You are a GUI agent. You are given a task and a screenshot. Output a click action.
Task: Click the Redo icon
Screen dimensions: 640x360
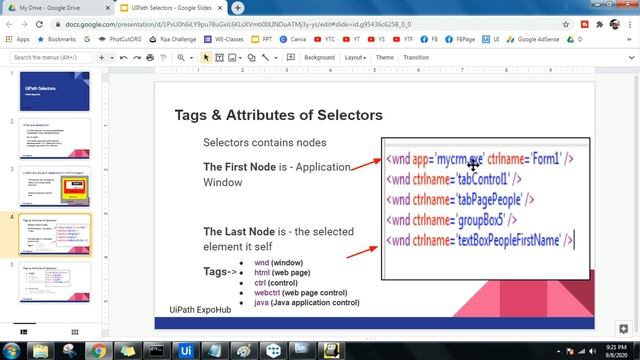point(137,58)
